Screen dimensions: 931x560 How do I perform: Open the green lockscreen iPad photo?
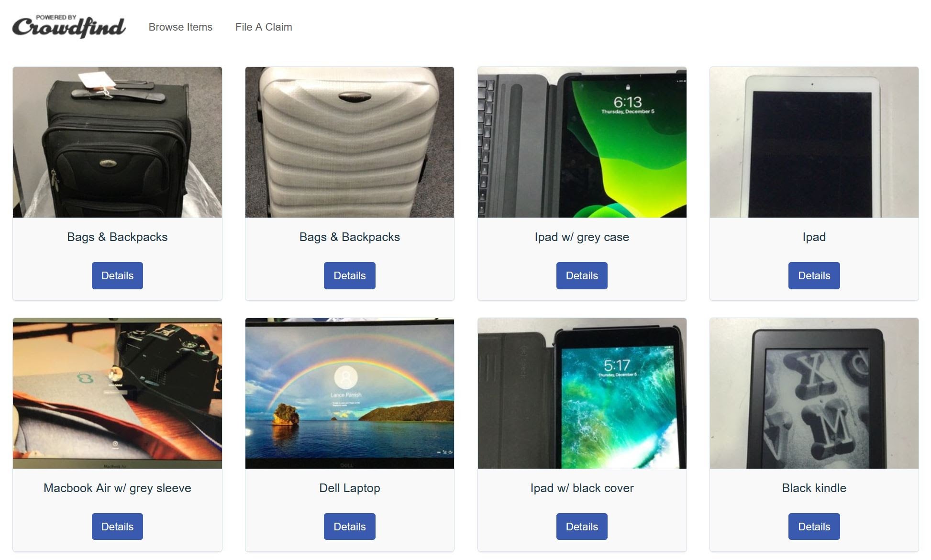(582, 142)
